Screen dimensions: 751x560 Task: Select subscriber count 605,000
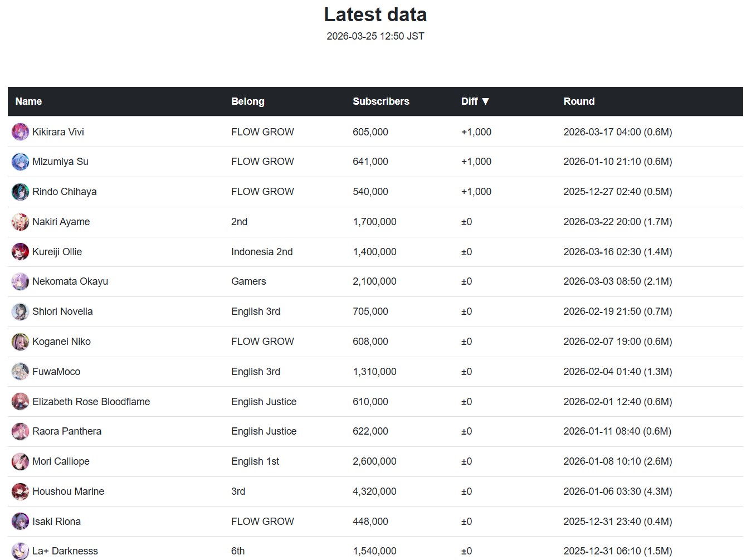(370, 132)
